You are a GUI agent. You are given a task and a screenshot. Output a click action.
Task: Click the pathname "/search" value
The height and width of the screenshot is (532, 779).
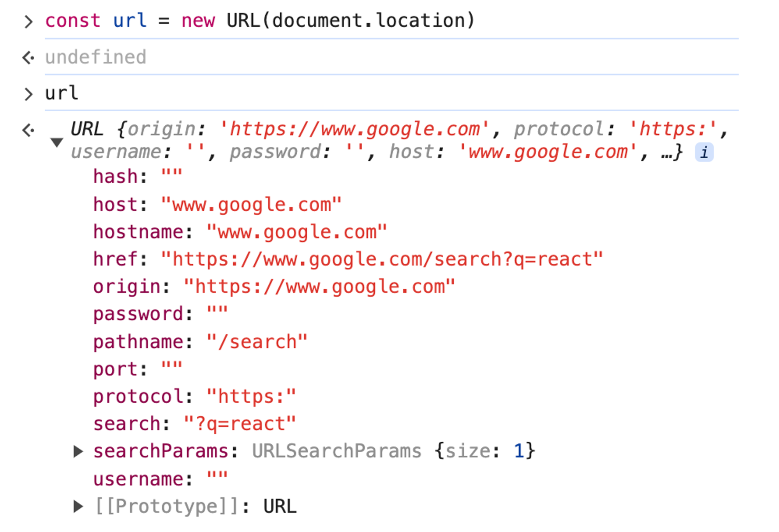(257, 342)
